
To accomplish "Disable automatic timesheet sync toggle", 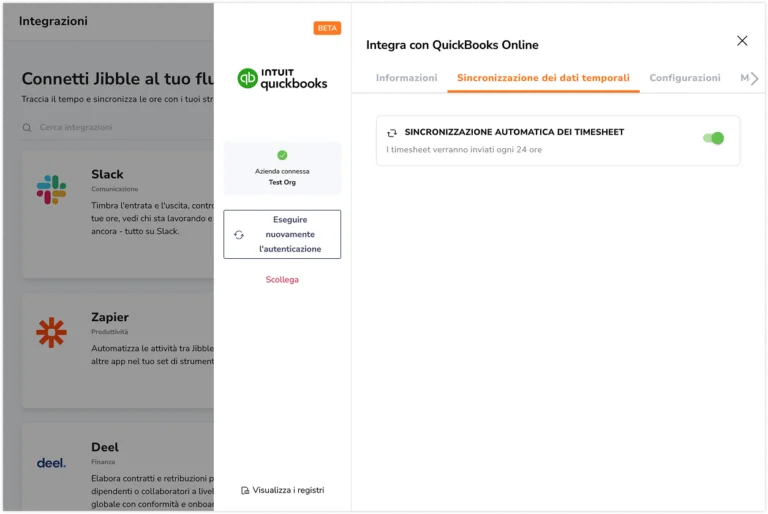I will (x=713, y=138).
